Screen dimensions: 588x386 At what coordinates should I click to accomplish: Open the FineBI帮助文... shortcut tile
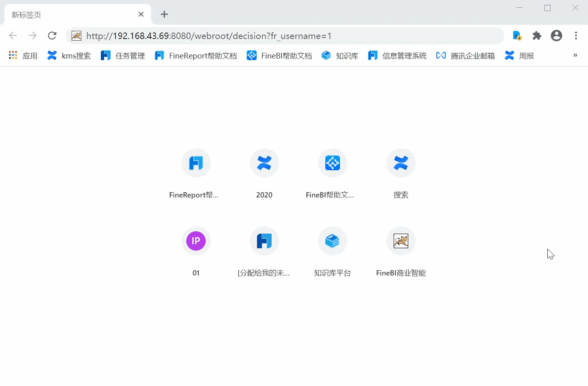tap(333, 174)
